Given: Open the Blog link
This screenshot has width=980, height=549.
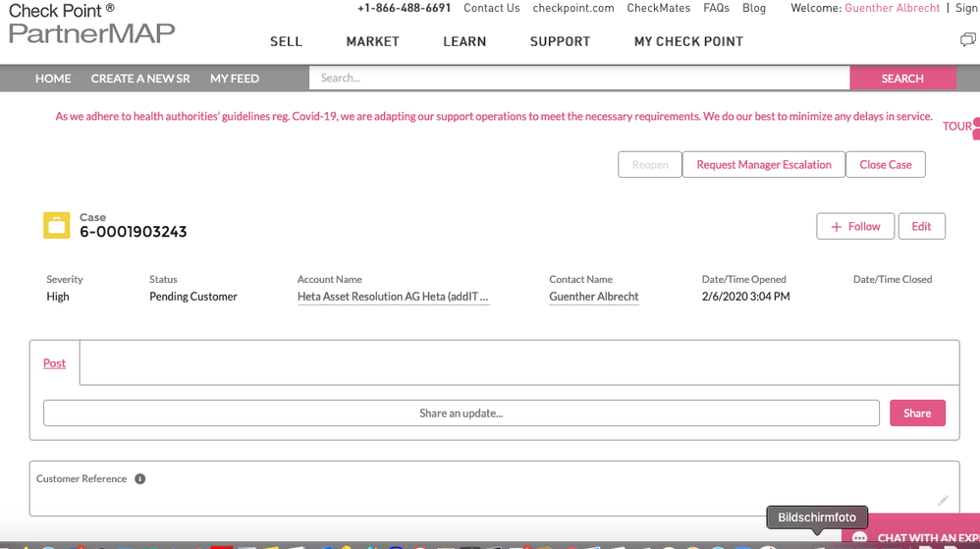Looking at the screenshot, I should click(x=754, y=8).
